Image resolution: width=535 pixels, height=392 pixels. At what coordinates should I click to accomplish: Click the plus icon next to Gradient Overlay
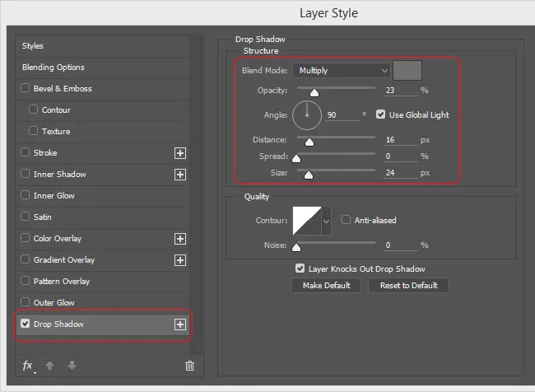(x=180, y=260)
